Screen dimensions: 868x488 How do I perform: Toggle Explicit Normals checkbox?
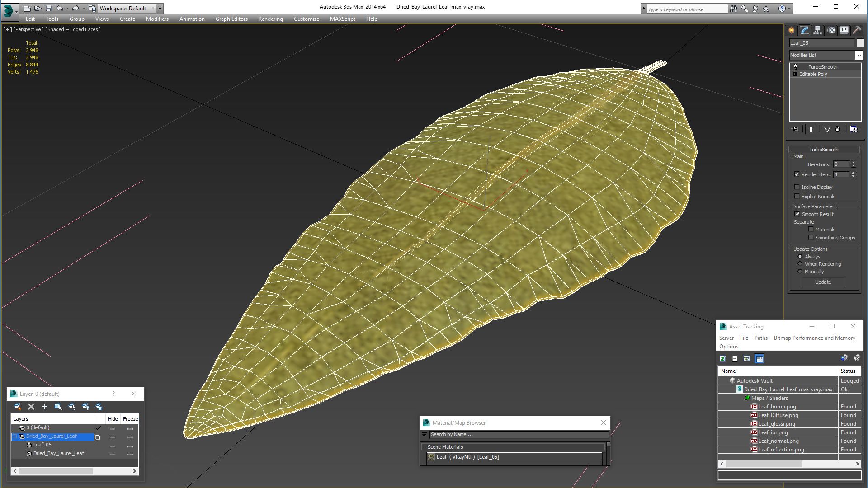click(797, 196)
